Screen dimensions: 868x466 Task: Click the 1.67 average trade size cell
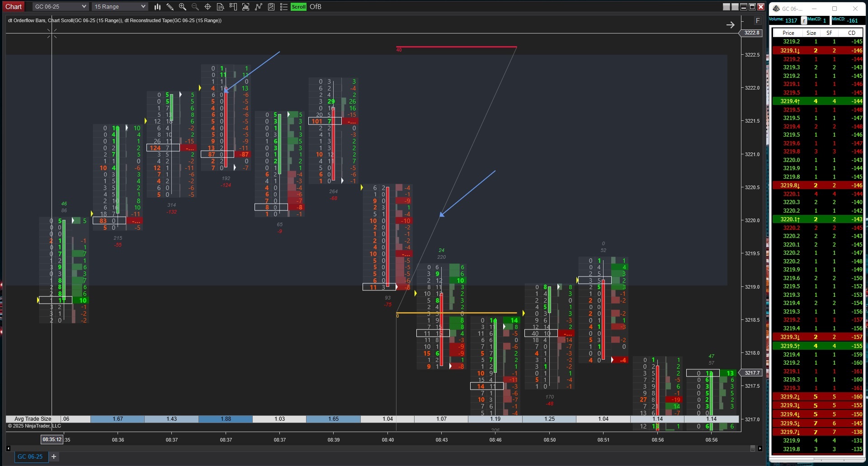coord(118,419)
